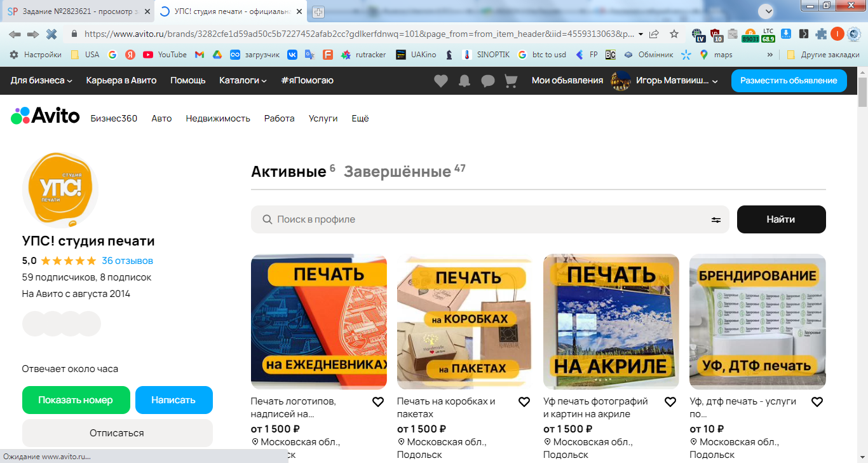The height and width of the screenshot is (463, 868).
Task: Add 'Печать логотипов, надписей' listing to favorites
Action: click(x=378, y=402)
